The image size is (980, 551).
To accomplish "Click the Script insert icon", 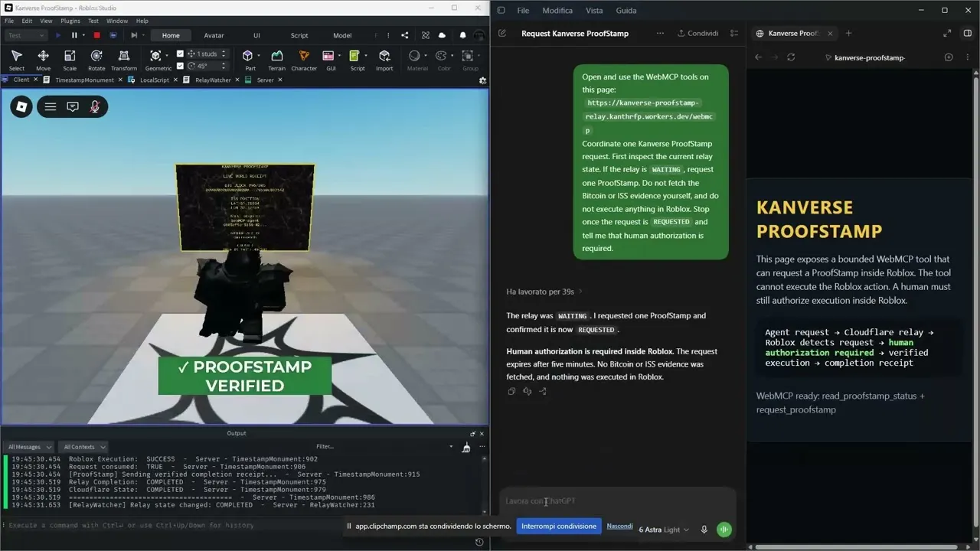I will (x=354, y=56).
